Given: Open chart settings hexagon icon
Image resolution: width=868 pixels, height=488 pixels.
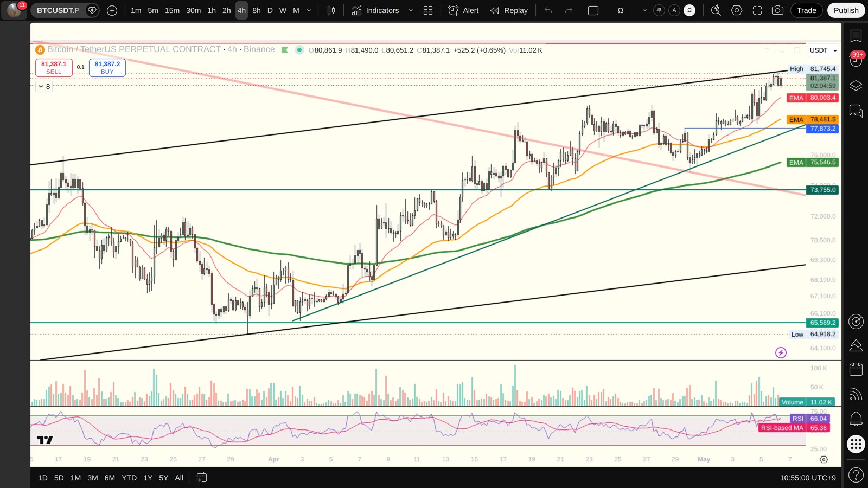Looking at the screenshot, I should pos(737,10).
